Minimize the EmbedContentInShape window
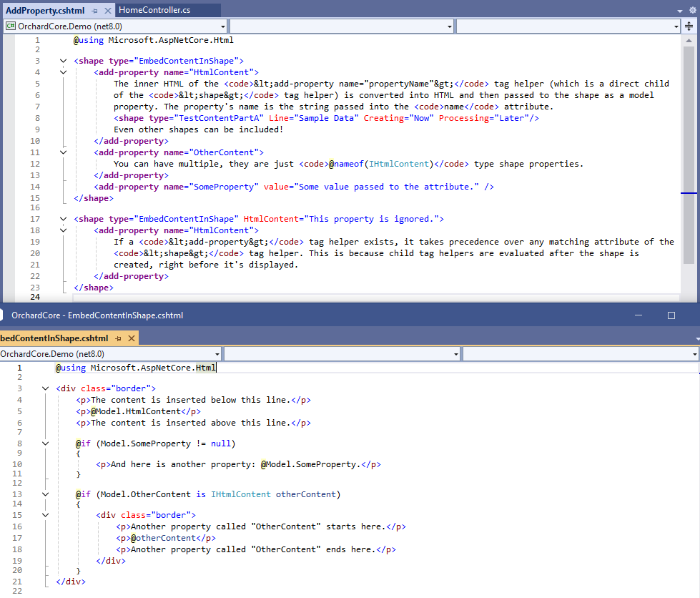 tap(639, 315)
